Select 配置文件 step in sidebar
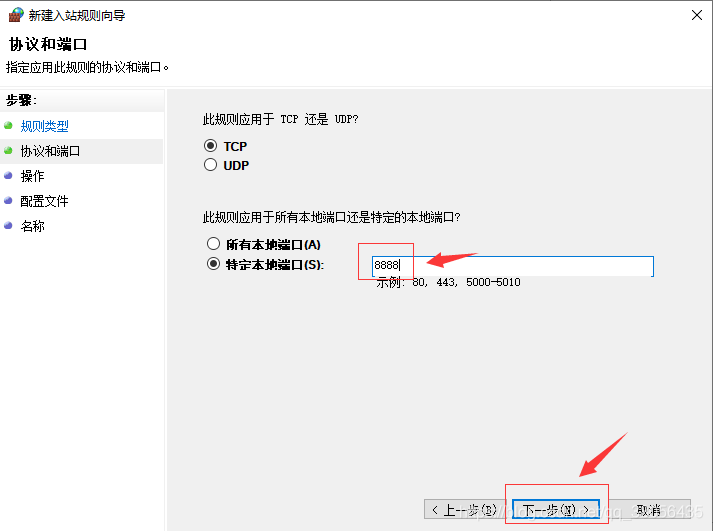 click(45, 201)
